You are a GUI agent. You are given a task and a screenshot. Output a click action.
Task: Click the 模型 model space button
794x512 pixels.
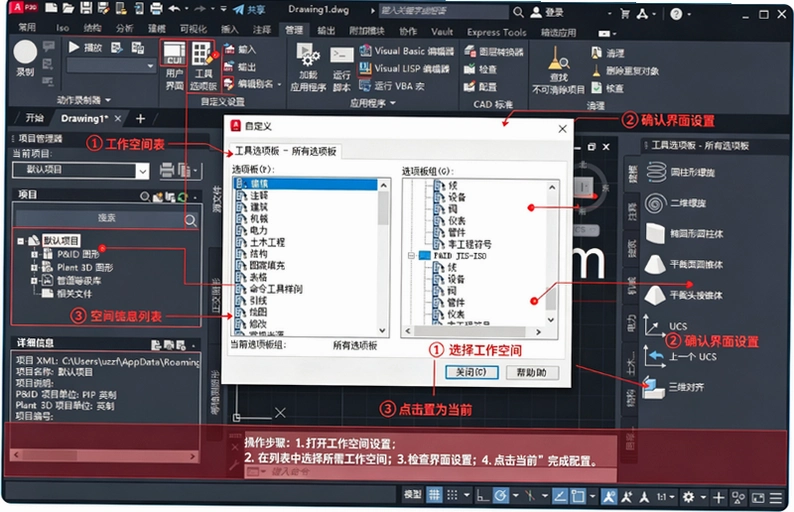[x=412, y=494]
